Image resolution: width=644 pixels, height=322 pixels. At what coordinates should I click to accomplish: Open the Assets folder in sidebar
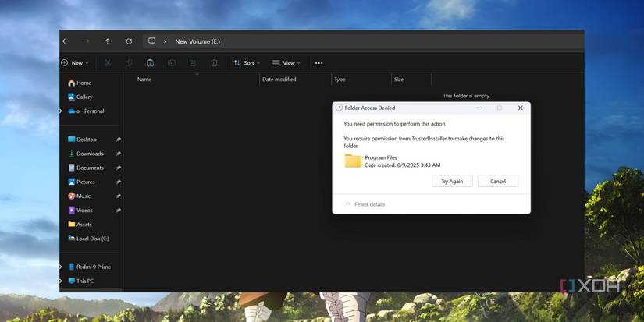pyautogui.click(x=80, y=225)
